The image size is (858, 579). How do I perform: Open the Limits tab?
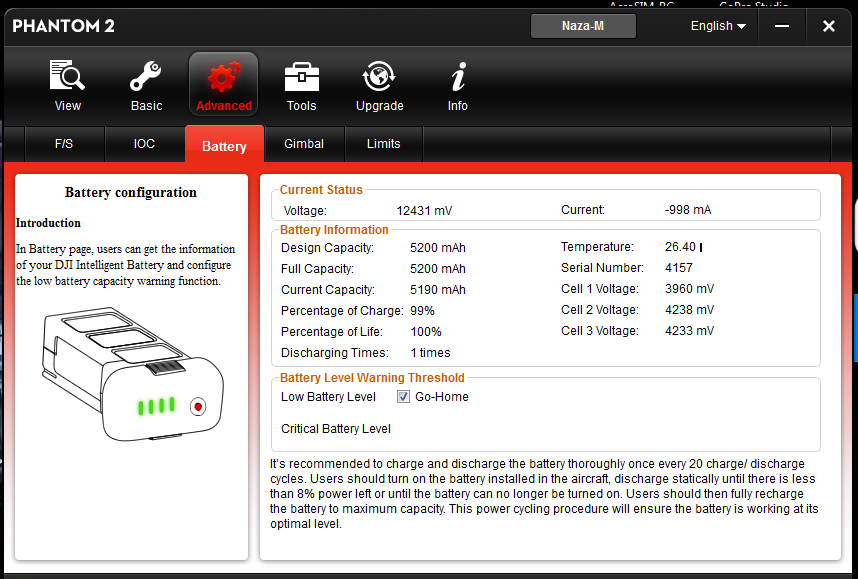coord(384,144)
